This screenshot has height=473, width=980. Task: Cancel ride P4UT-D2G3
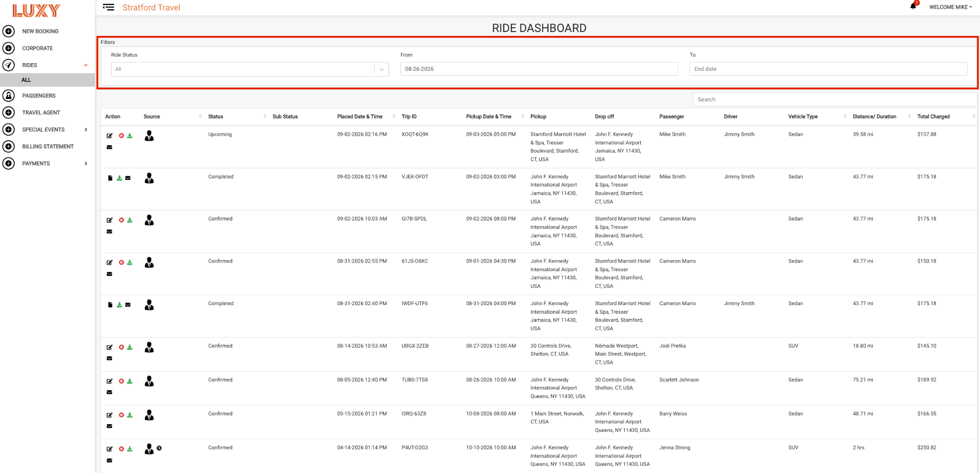(122, 449)
